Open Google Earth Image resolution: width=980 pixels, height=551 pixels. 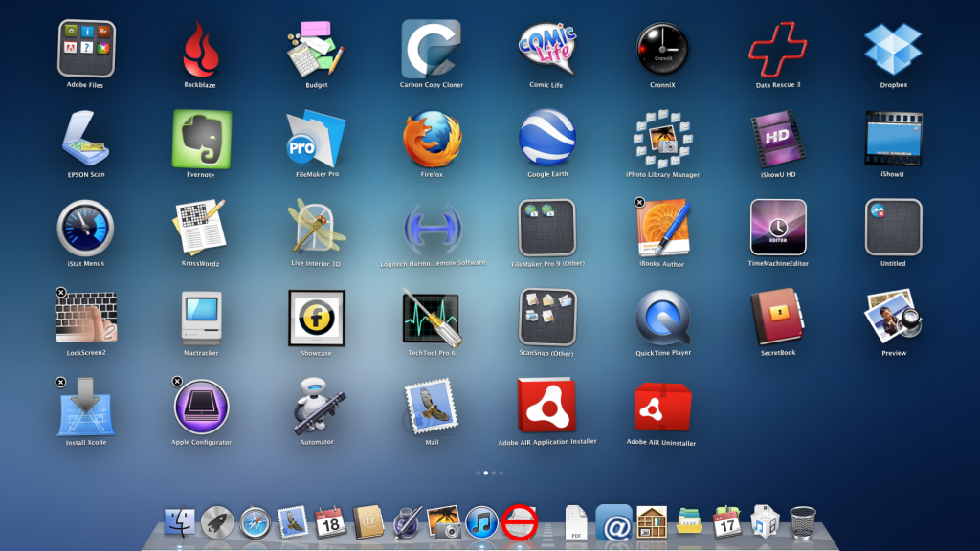[x=547, y=140]
